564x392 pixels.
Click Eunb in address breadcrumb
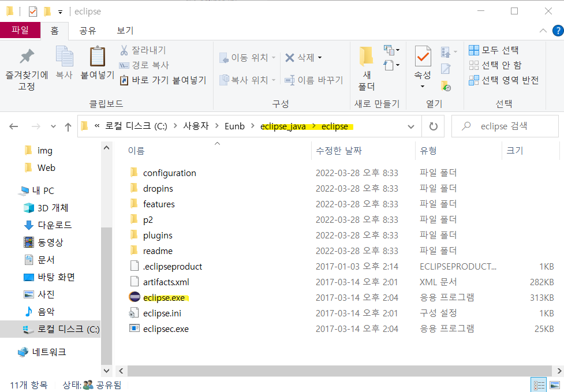coord(234,126)
